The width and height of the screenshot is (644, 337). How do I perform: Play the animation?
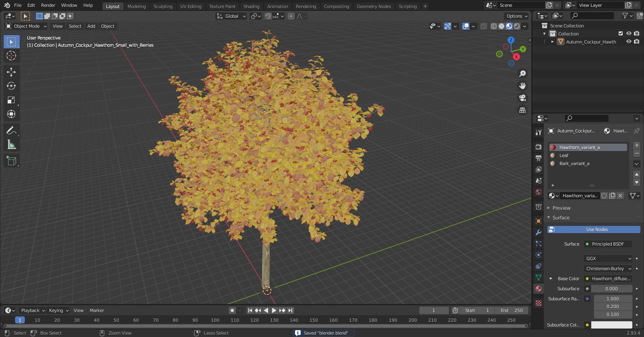coord(274,310)
